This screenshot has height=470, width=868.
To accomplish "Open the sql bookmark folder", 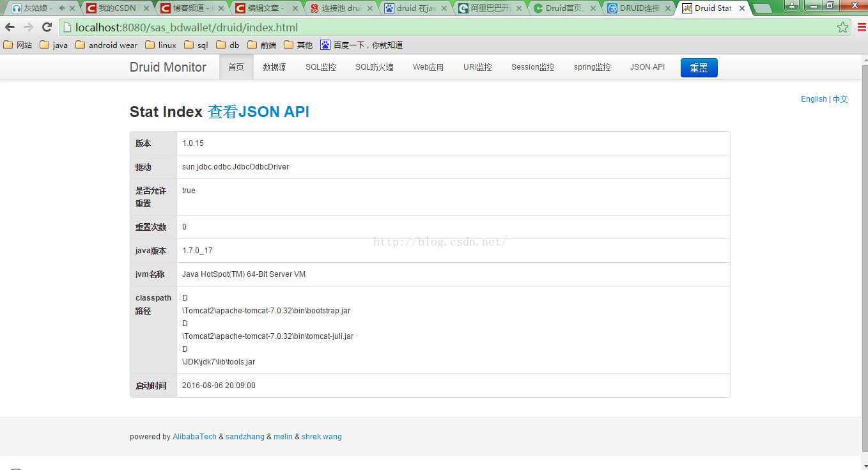I will [196, 45].
